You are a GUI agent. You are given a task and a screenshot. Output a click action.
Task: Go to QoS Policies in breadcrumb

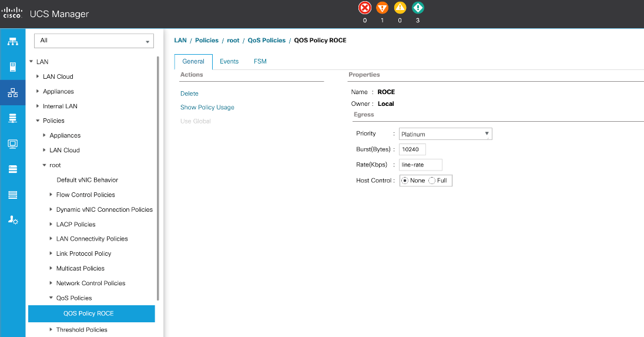coord(267,40)
